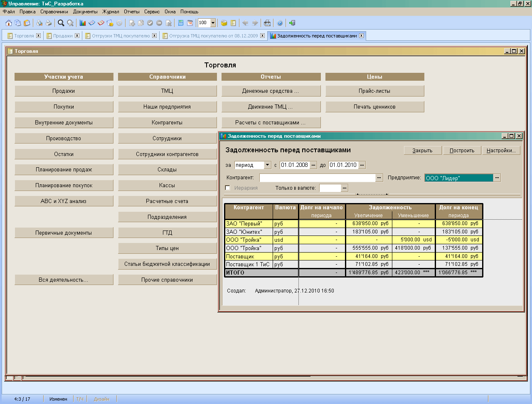Click the printer icon in the toolbar

click(x=49, y=23)
